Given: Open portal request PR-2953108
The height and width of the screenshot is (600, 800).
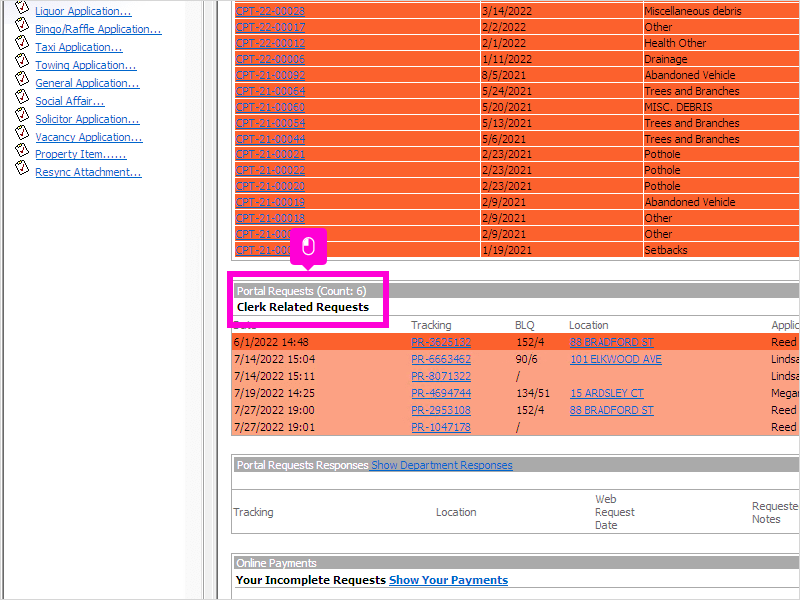Looking at the screenshot, I should (x=441, y=410).
